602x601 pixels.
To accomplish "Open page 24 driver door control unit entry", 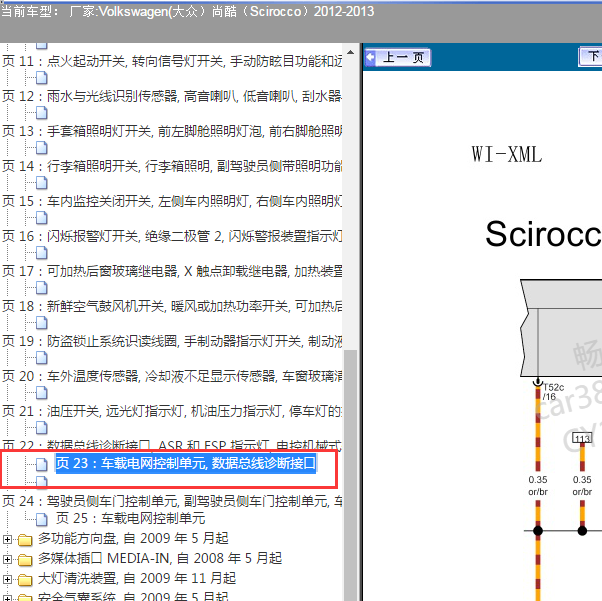I will (x=172, y=501).
